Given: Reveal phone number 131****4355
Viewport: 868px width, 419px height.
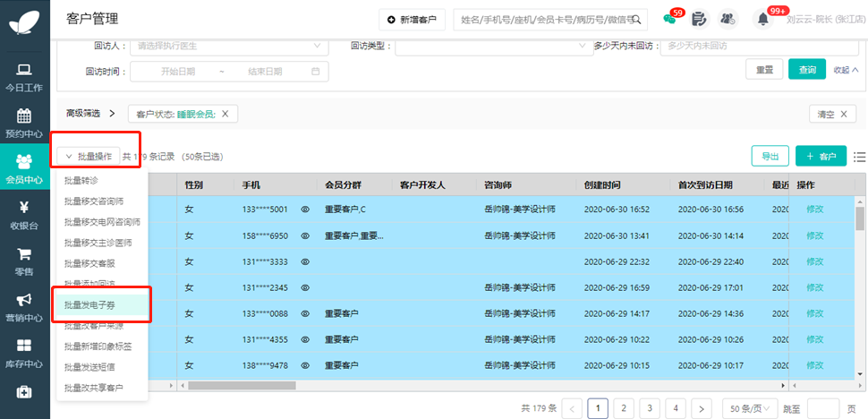Looking at the screenshot, I should 305,339.
